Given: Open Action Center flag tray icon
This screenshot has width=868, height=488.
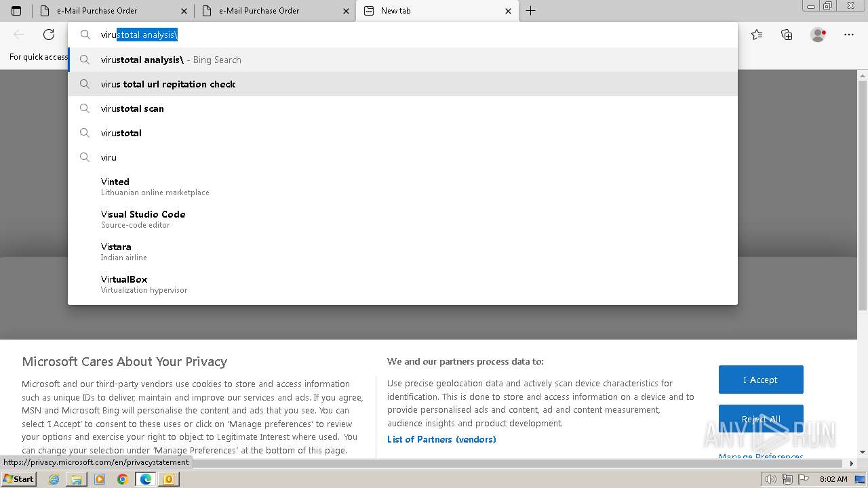Looking at the screenshot, I should point(804,479).
